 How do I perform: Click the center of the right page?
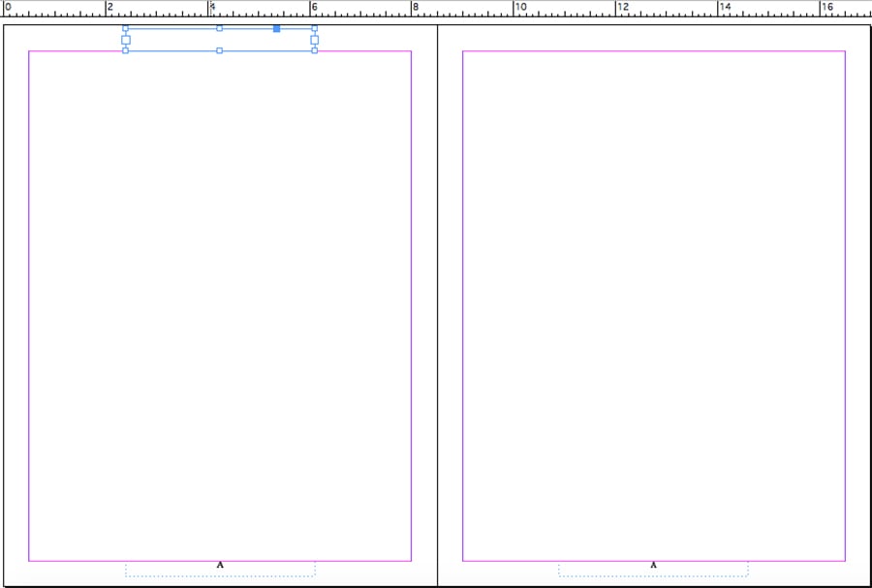tap(654, 305)
